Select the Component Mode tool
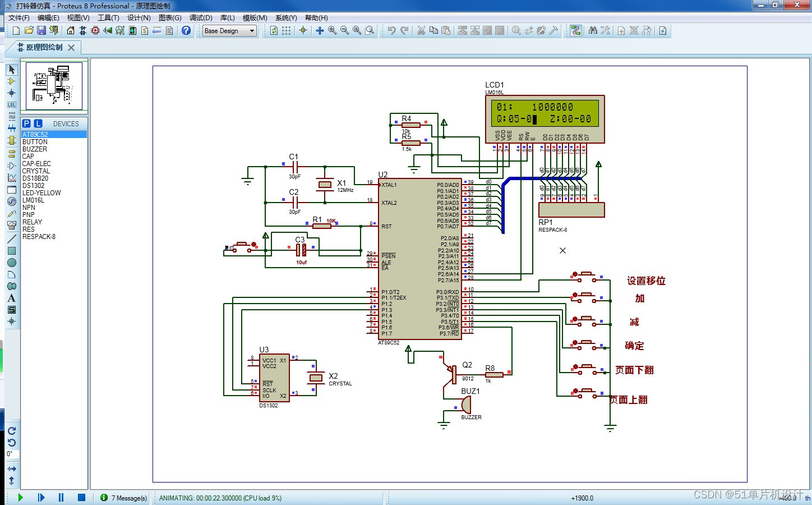Image resolution: width=812 pixels, height=505 pixels. [x=12, y=81]
